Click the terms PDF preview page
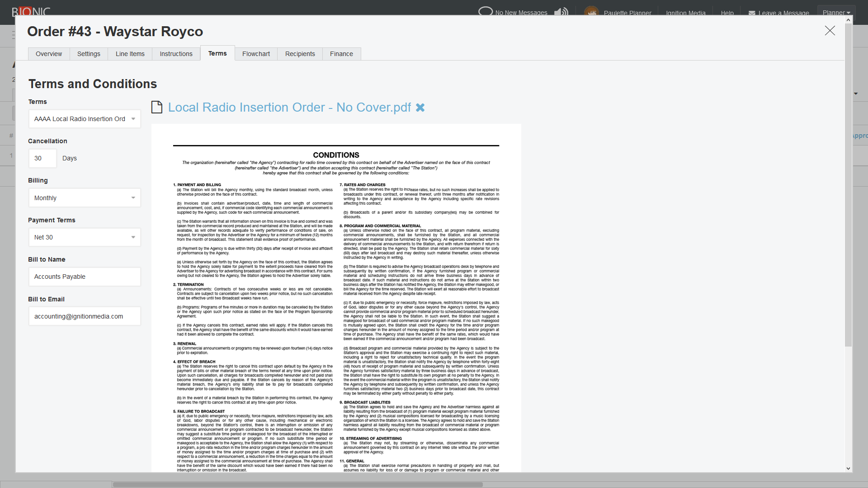This screenshot has height=488, width=868. (x=336, y=298)
